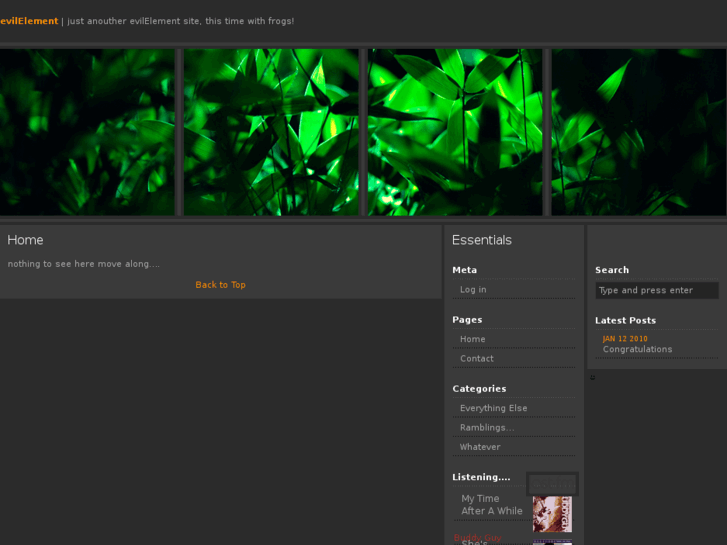Go to the Home page link in Pages
This screenshot has width=727, height=545.
472,339
